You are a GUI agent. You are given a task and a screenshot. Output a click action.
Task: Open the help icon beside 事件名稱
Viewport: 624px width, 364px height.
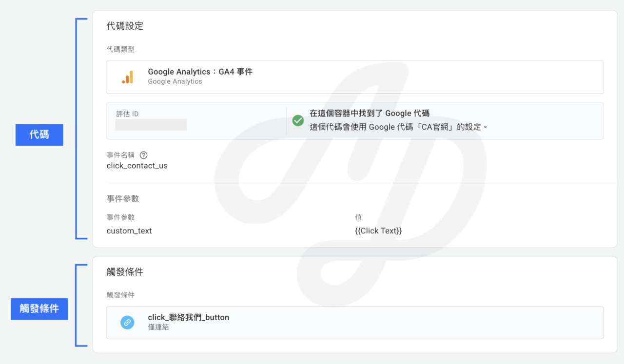[143, 155]
